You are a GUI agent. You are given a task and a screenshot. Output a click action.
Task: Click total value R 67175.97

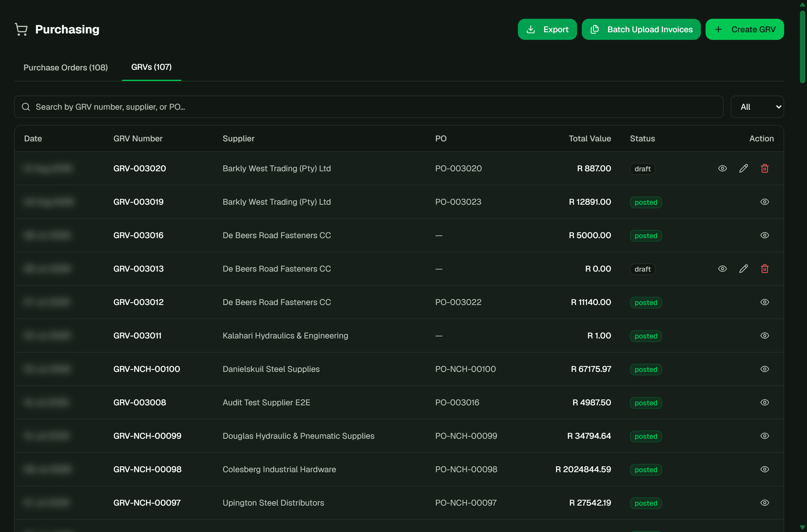coord(591,369)
